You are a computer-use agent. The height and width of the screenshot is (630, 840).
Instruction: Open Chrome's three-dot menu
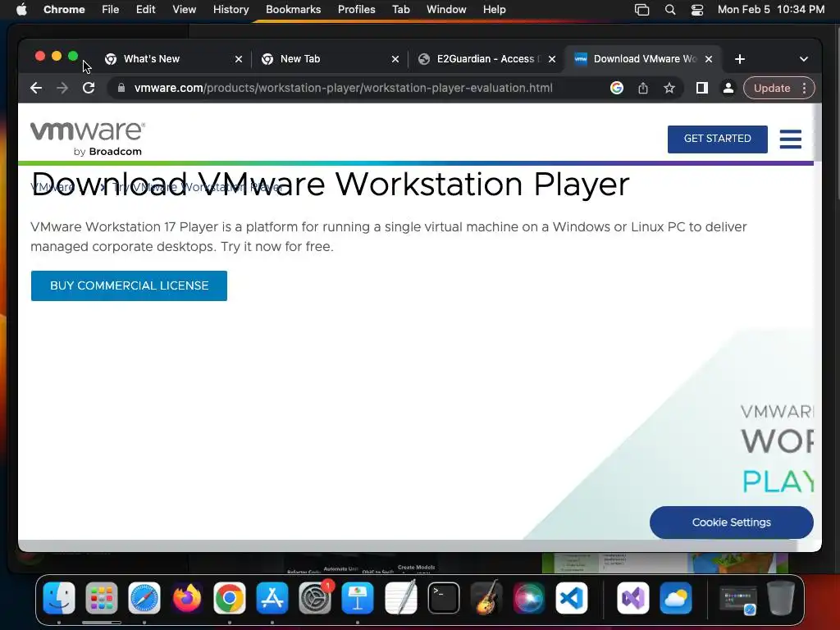click(x=804, y=88)
